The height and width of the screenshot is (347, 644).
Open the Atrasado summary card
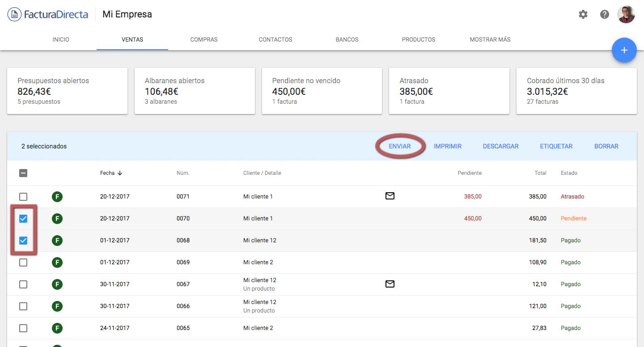449,91
